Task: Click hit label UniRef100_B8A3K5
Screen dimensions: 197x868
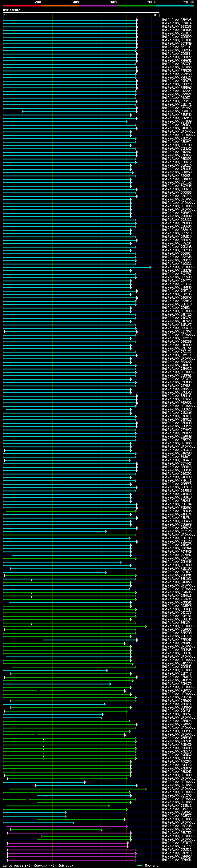Action: coord(177,812)
